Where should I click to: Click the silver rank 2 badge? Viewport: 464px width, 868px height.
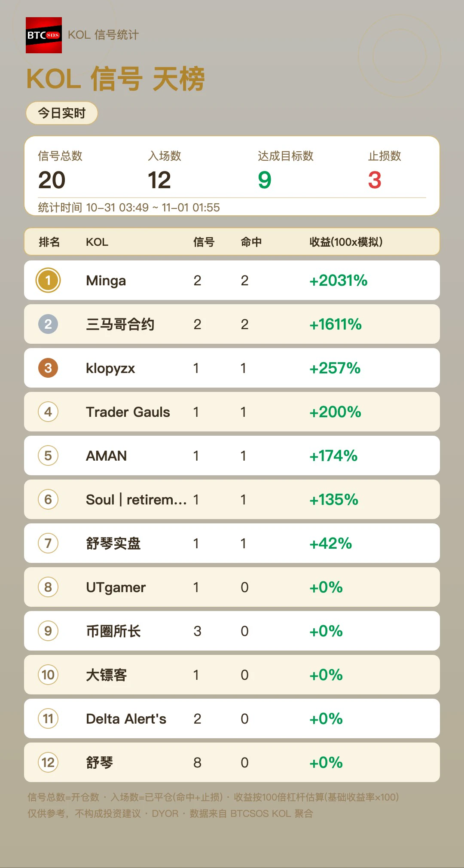(48, 324)
